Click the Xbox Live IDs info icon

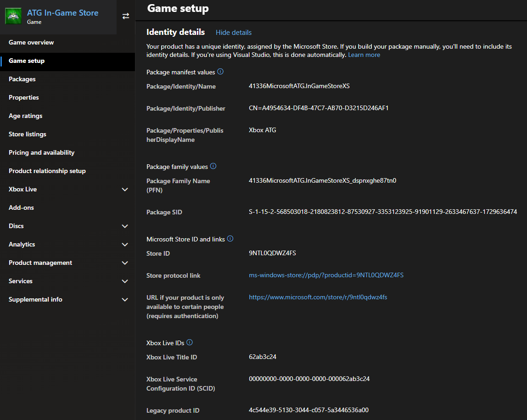(x=188, y=342)
